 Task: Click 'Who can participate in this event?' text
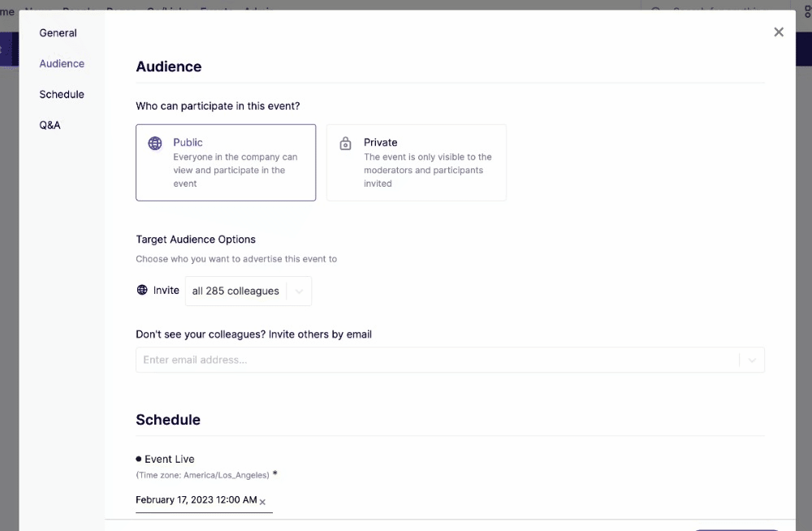pos(218,106)
